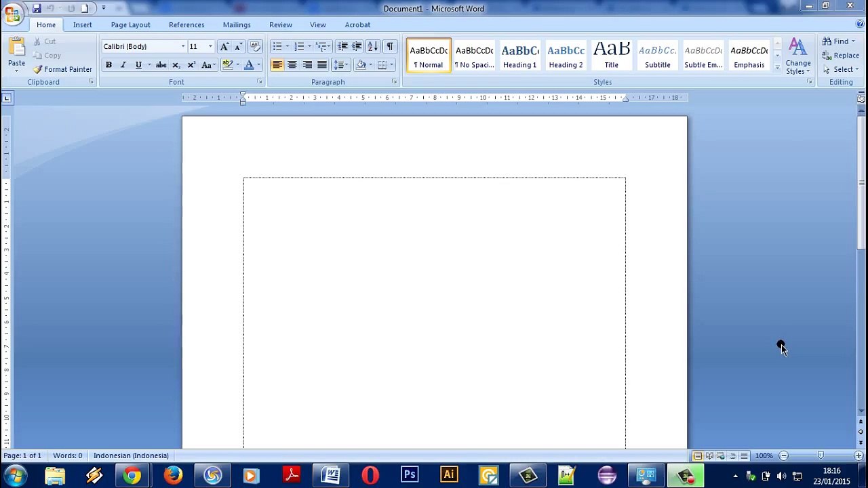Image resolution: width=868 pixels, height=488 pixels.
Task: Toggle Bold formatting
Action: click(x=108, y=65)
